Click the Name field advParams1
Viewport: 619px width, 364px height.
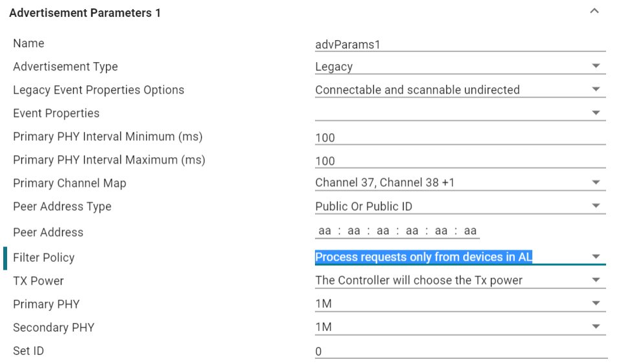459,44
